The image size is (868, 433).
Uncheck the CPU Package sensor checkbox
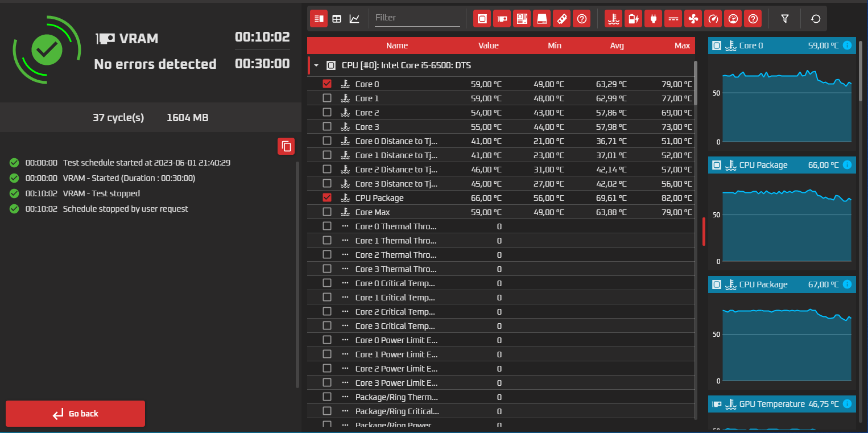[327, 197]
